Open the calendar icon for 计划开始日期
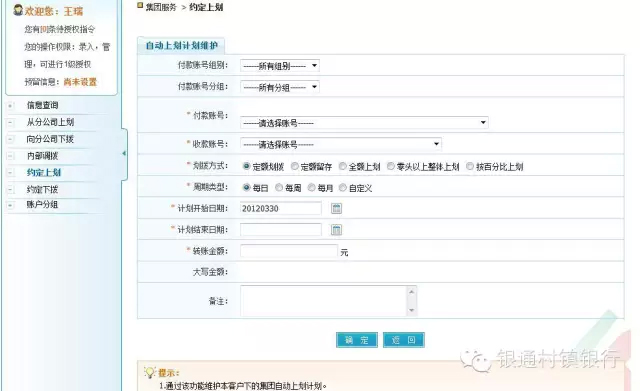The width and height of the screenshot is (640, 391). click(336, 209)
